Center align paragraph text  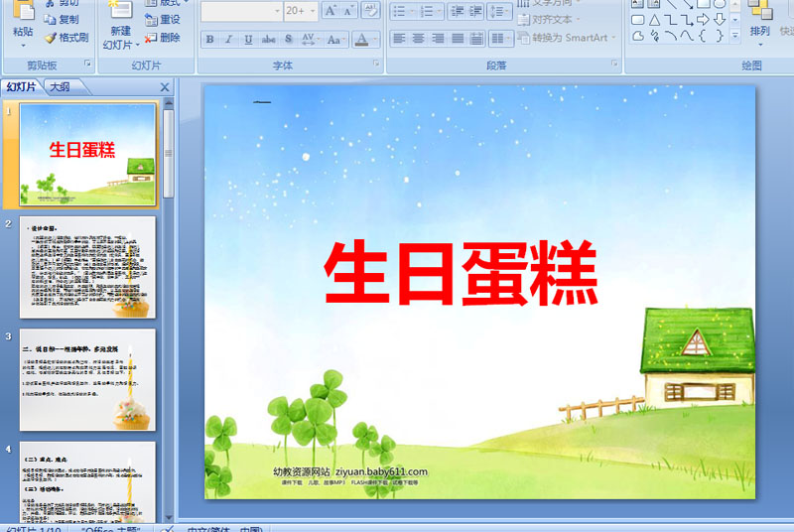(418, 39)
